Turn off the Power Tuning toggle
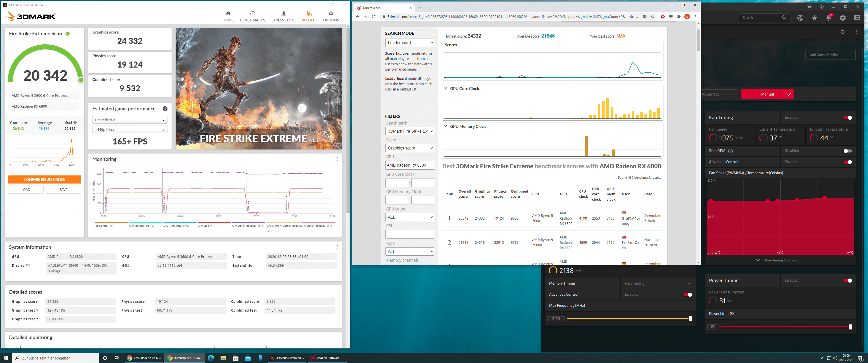 click(848, 281)
